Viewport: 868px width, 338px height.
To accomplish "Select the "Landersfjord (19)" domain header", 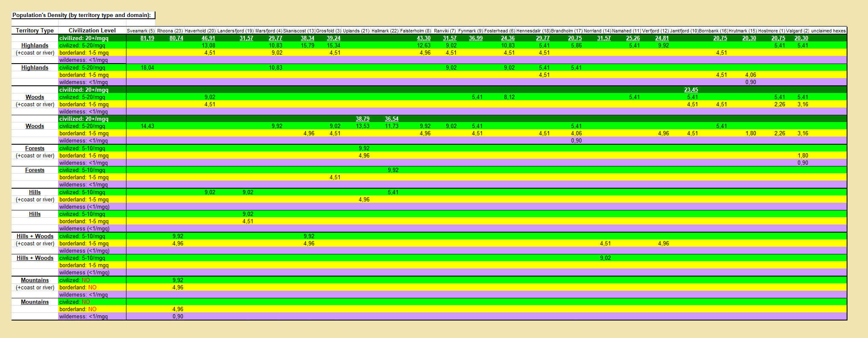I will click(235, 31).
